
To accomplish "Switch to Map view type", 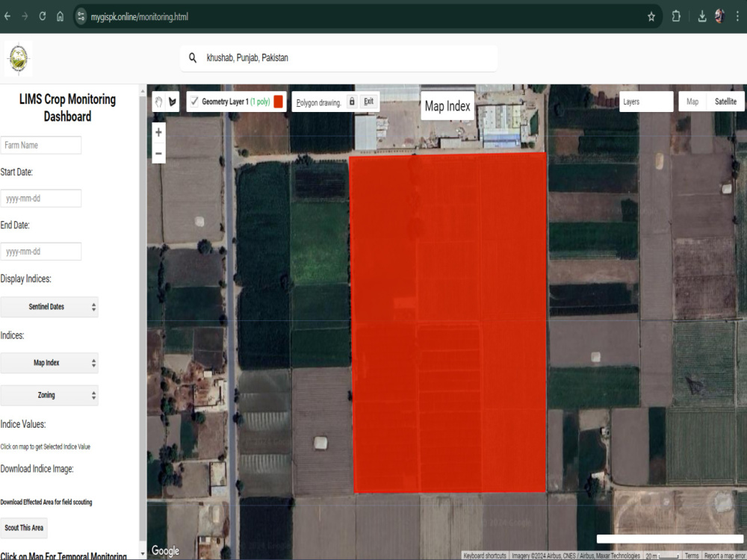I will (692, 102).
